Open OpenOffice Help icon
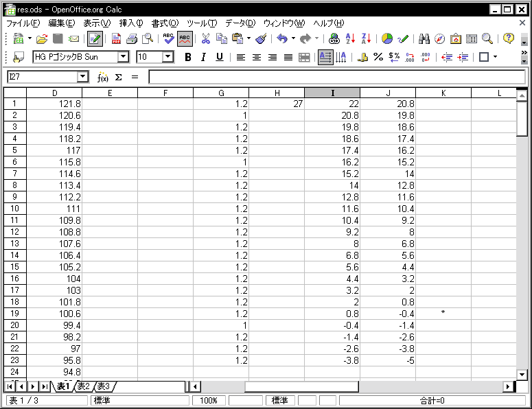This screenshot has height=409, width=532. coord(508,38)
